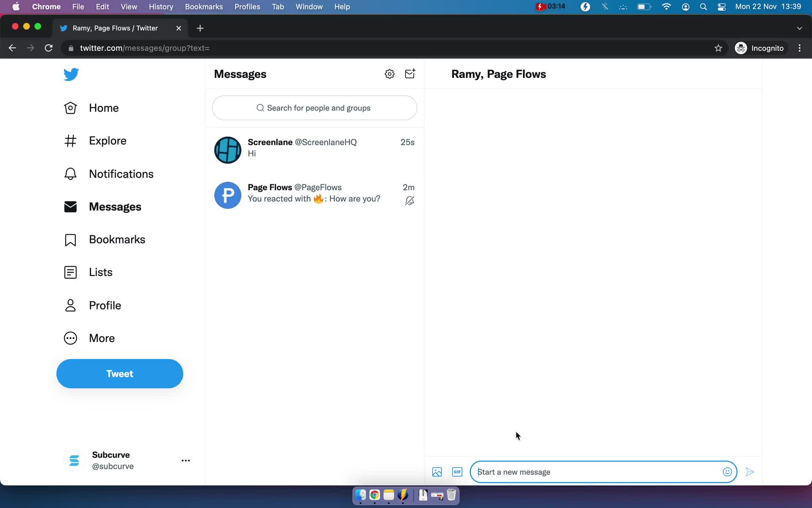812x508 pixels.
Task: Open Bookmarks in sidebar
Action: coord(104,240)
